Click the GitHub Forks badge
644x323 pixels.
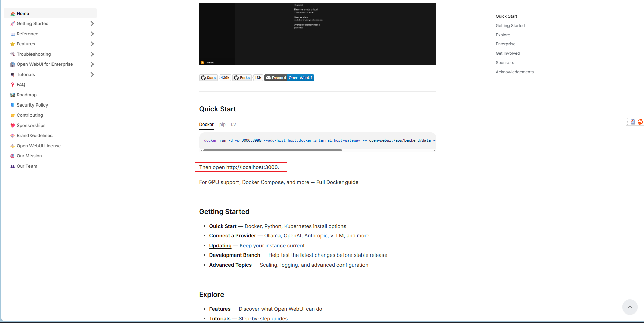coord(242,78)
